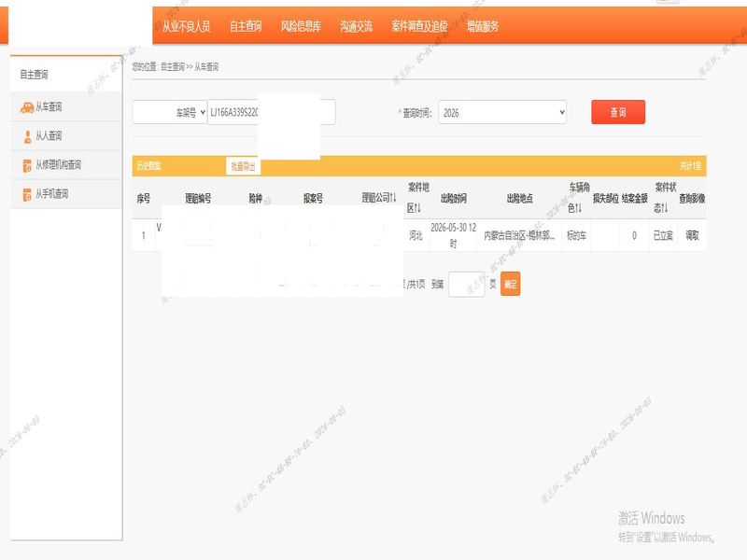Click the 出险时间 column header
The height and width of the screenshot is (560, 747).
[x=454, y=198]
